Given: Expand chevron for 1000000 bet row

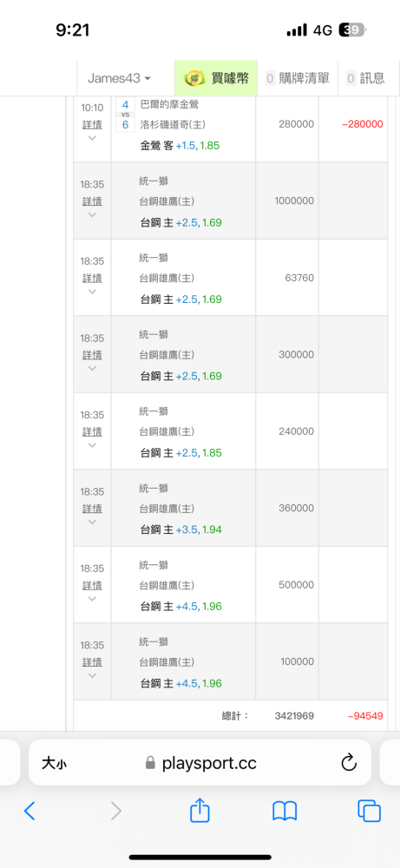Looking at the screenshot, I should [92, 214].
